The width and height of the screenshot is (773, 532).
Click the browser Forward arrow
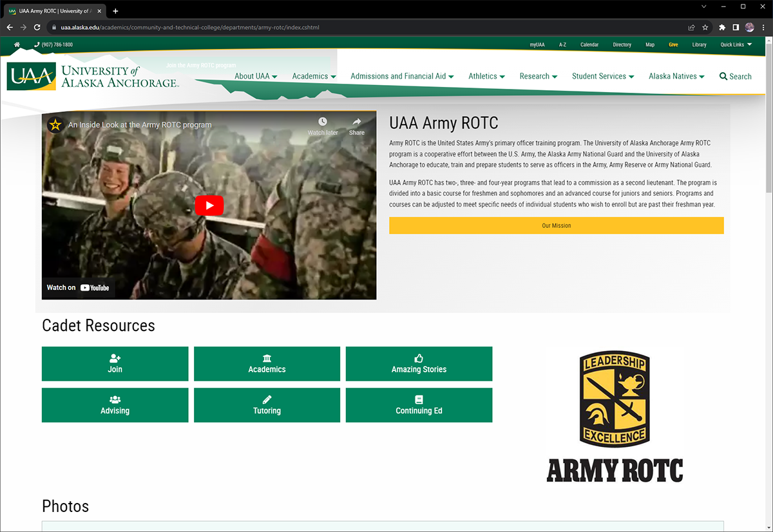point(24,28)
